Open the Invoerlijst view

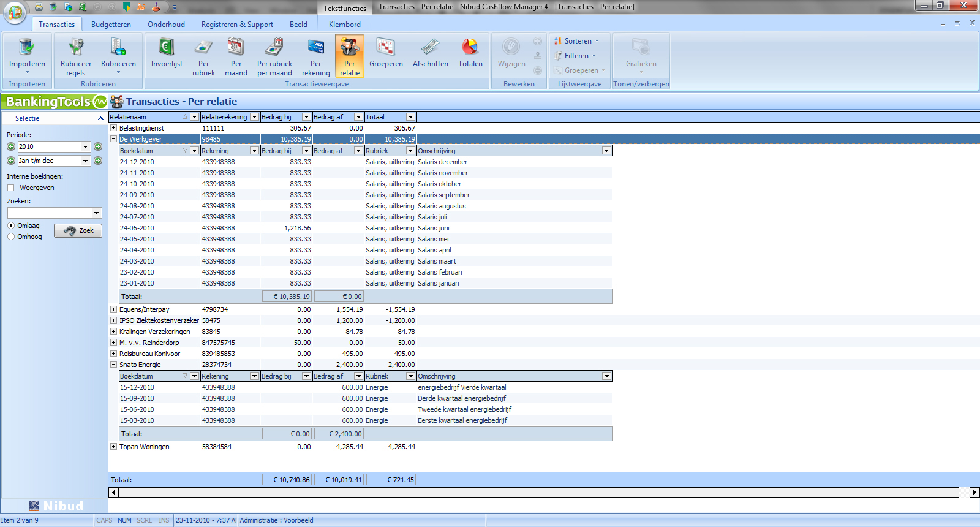167,52
